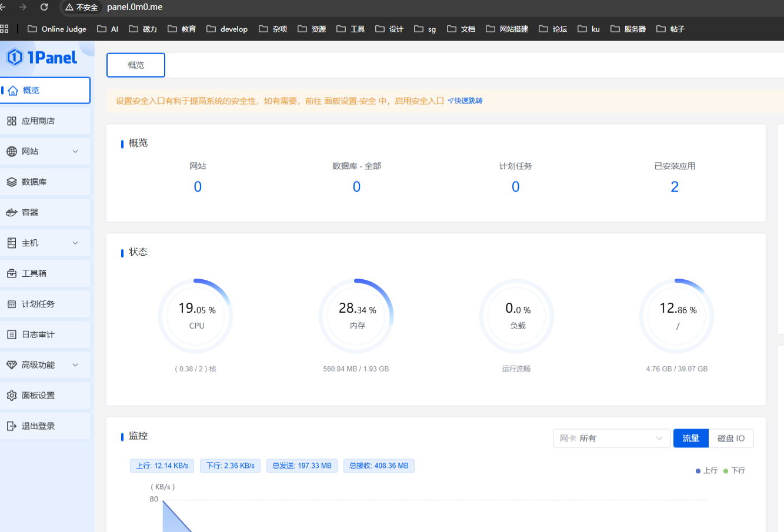Expand the Website (网站) sidebar submenu
Viewport: 784px width, 532px height.
coord(75,152)
